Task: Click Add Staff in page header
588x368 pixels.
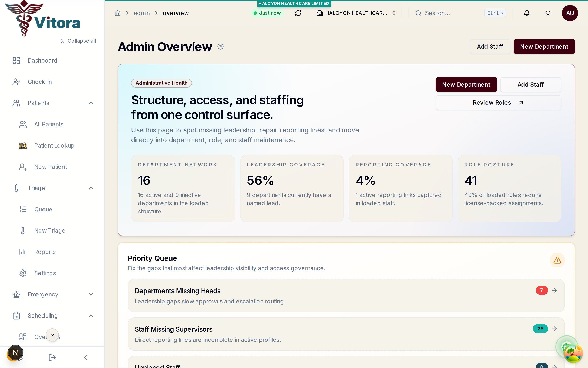Action: [490, 47]
